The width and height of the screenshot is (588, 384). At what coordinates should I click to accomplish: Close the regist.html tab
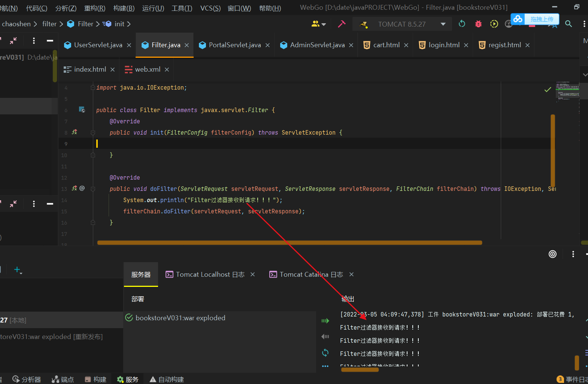click(527, 45)
